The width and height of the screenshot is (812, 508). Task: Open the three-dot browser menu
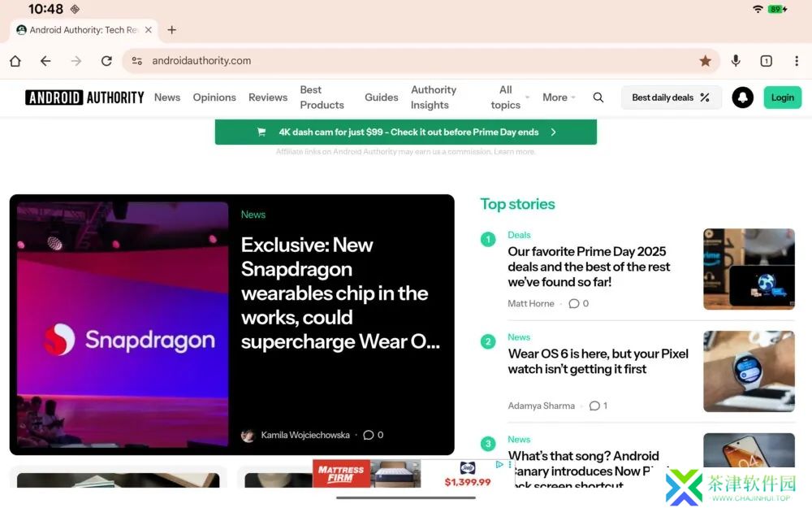797,61
